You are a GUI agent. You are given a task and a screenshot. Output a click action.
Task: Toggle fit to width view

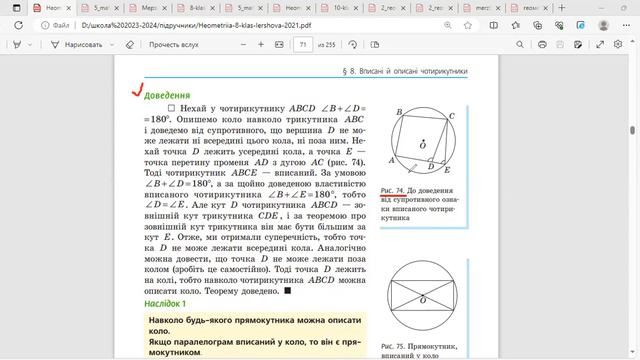point(279,44)
